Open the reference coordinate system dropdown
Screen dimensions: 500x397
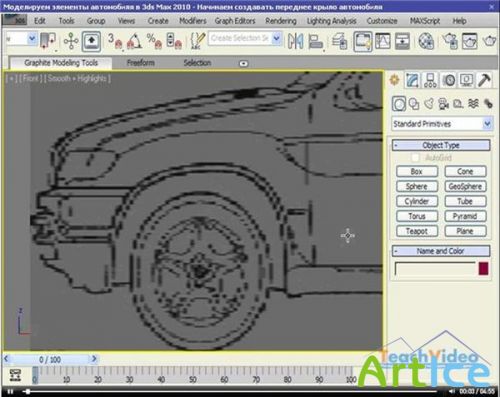[x=21, y=39]
